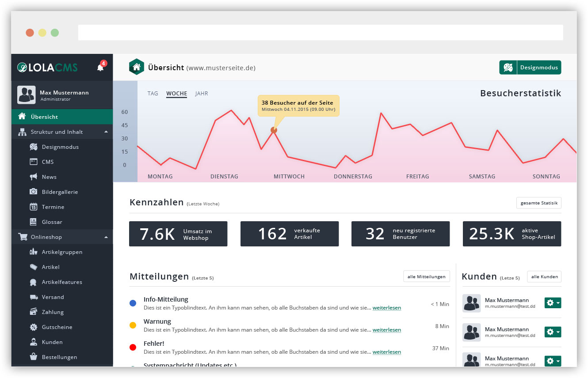The height and width of the screenshot is (378, 588).
Task: Click the News megaphone icon
Action: coord(34,177)
